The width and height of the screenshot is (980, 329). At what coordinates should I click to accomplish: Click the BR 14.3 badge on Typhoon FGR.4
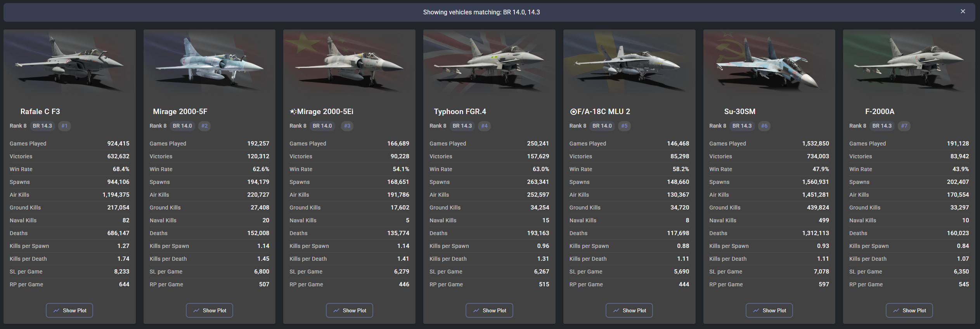coord(462,126)
